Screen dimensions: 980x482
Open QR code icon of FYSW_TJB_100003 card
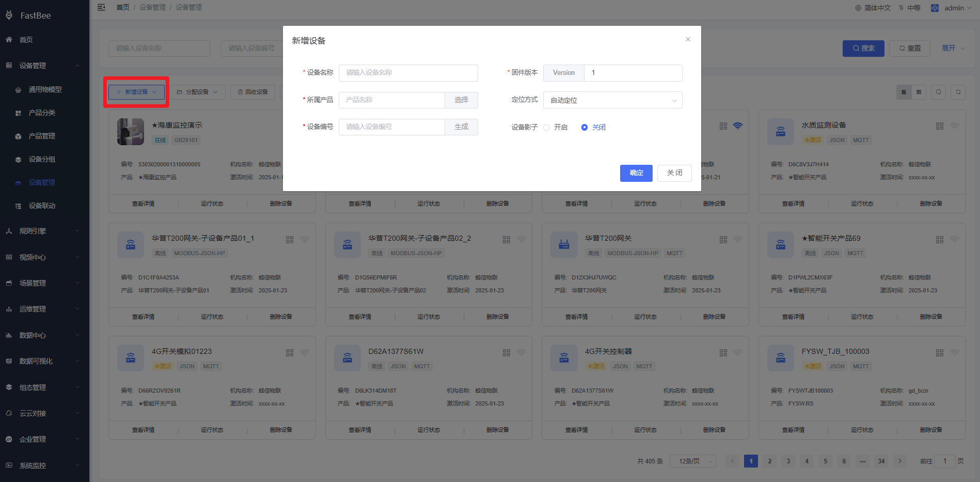(939, 352)
